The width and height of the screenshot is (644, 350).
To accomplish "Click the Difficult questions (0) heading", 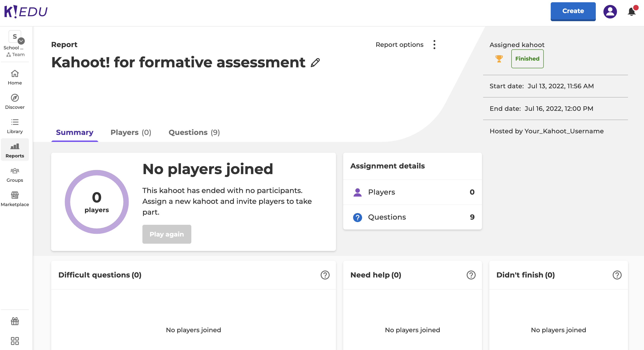I will coord(100,275).
